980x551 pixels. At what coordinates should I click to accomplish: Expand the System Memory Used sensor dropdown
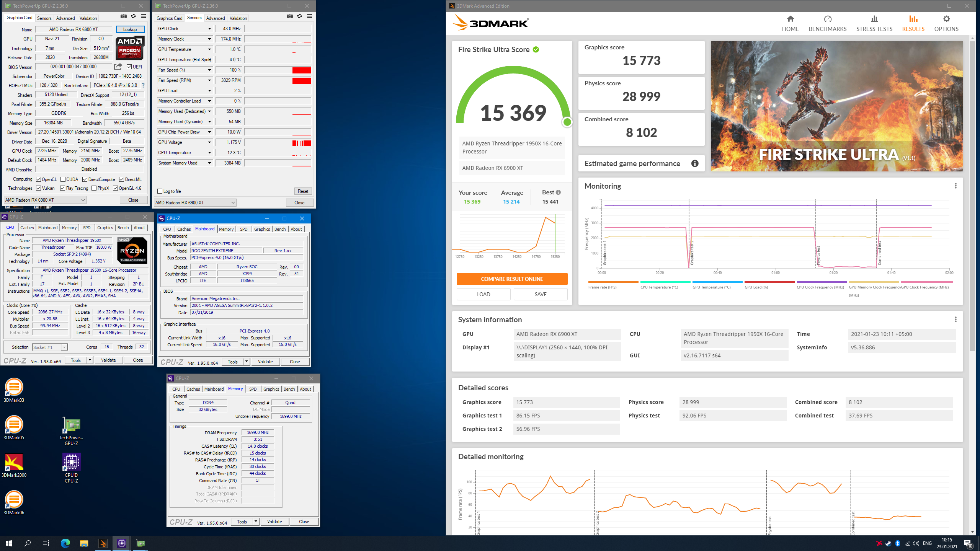209,163
